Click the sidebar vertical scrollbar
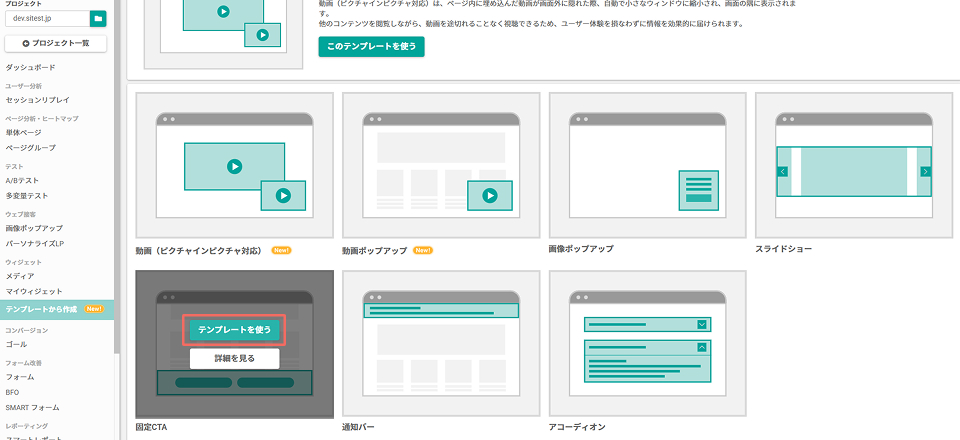 coord(117,176)
